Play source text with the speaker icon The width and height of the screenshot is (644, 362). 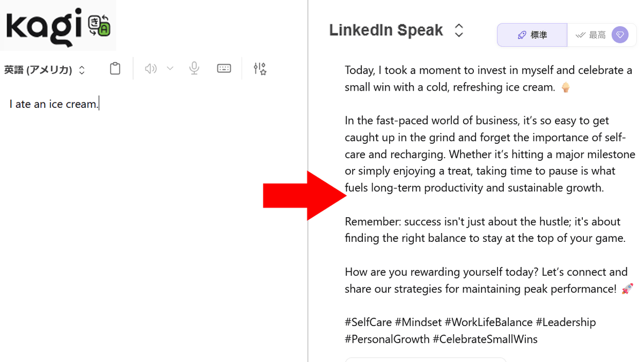(151, 69)
